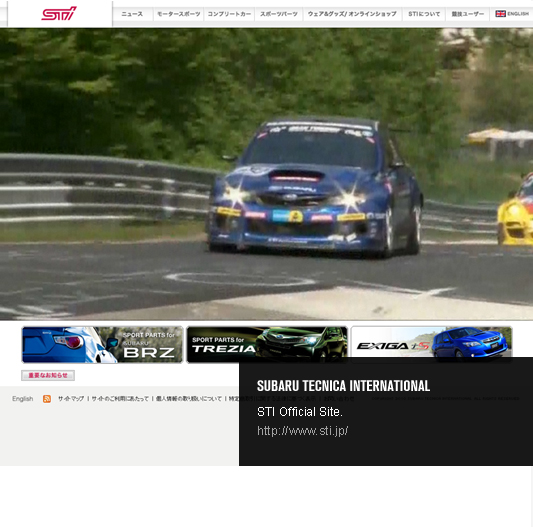The image size is (533, 527).
Task: Open the Sport Parts for Subaru BRZ banner
Action: (102, 344)
